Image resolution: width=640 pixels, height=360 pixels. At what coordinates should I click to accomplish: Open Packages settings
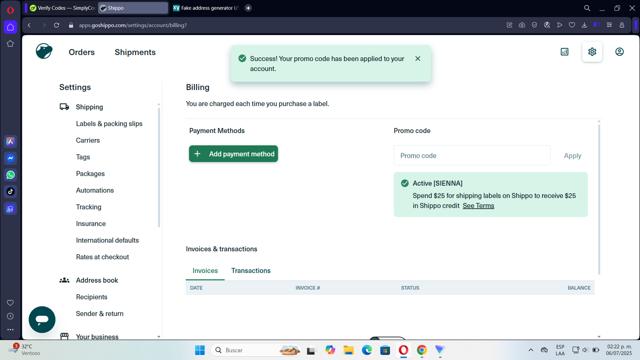[x=90, y=174]
